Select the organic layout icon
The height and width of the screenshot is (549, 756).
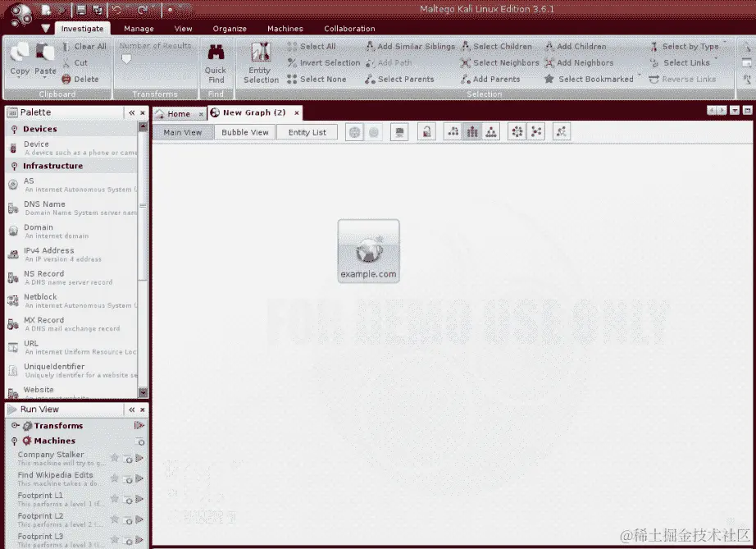click(536, 131)
